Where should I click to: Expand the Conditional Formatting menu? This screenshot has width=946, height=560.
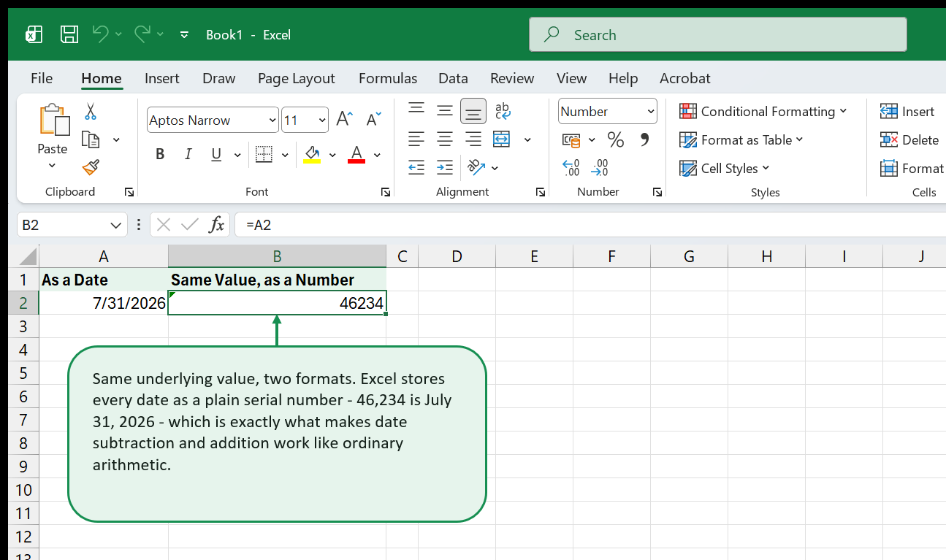click(x=763, y=111)
